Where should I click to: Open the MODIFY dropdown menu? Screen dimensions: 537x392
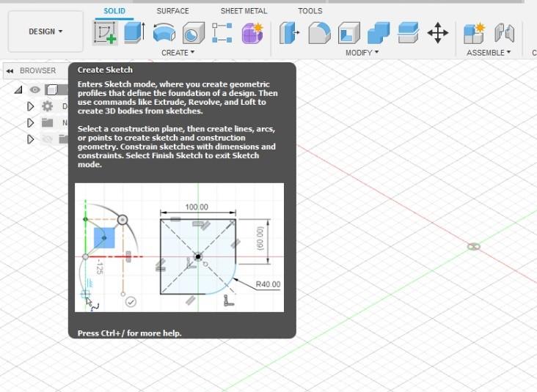point(362,53)
